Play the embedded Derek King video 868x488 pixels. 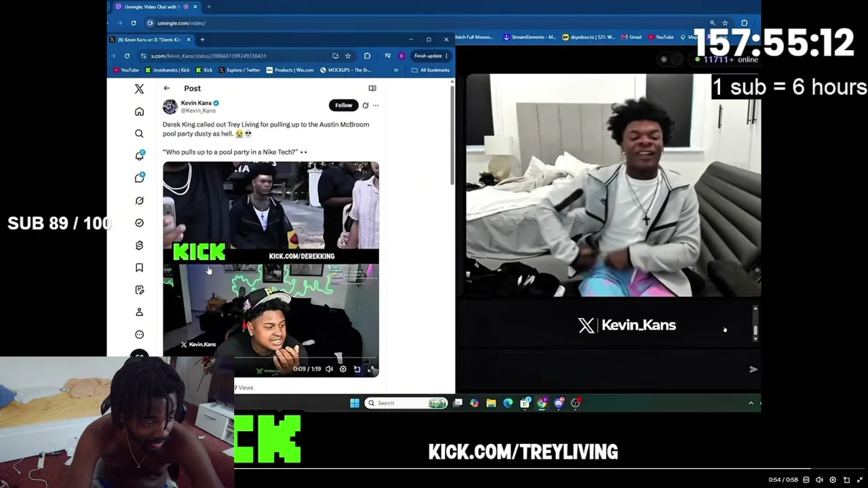coord(271,268)
